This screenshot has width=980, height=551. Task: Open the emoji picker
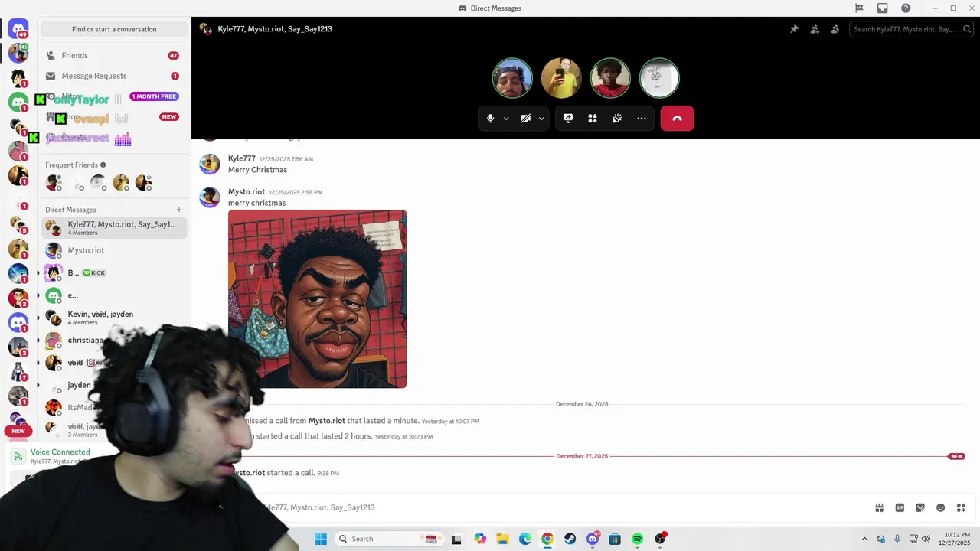tap(941, 507)
